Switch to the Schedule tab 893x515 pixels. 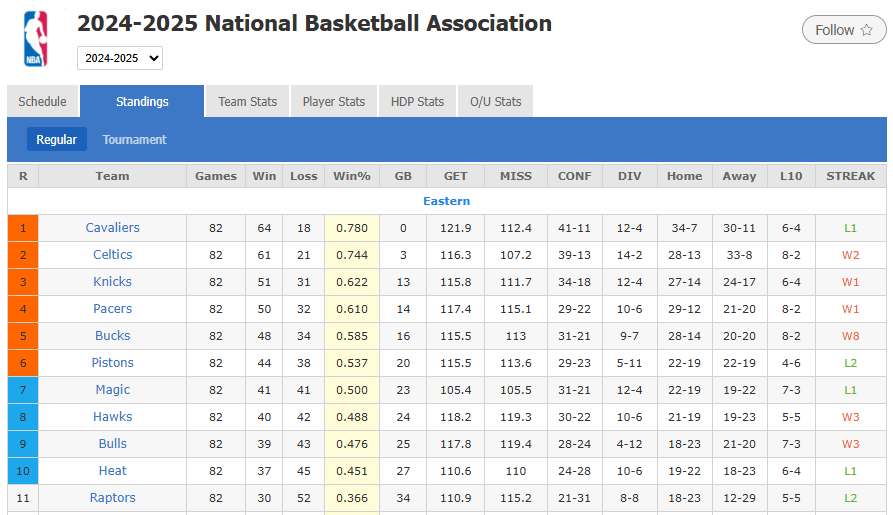42,101
